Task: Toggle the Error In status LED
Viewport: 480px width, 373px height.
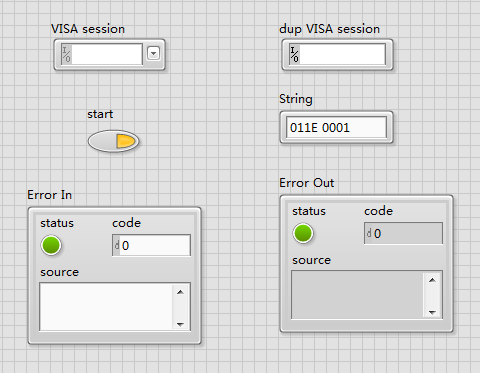Action: 51,245
